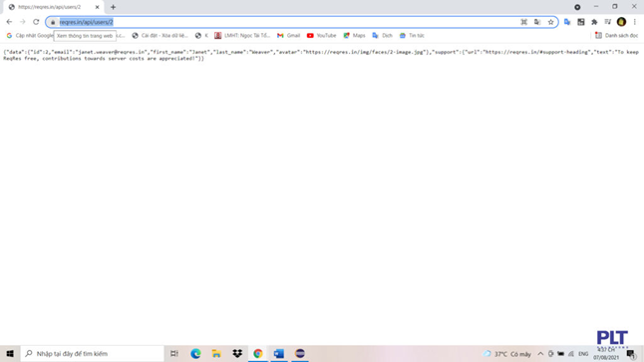
Task: Translate this page icon in the address bar
Action: [x=537, y=22]
